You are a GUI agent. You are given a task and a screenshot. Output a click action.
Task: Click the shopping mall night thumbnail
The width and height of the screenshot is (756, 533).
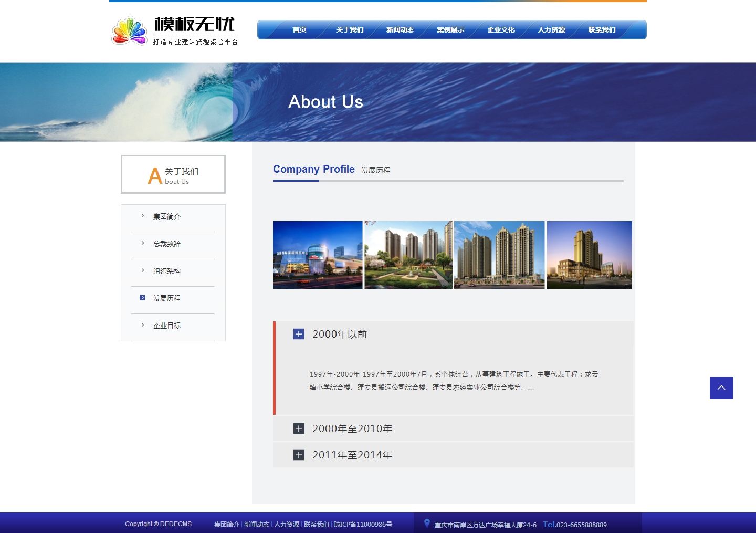tap(318, 255)
